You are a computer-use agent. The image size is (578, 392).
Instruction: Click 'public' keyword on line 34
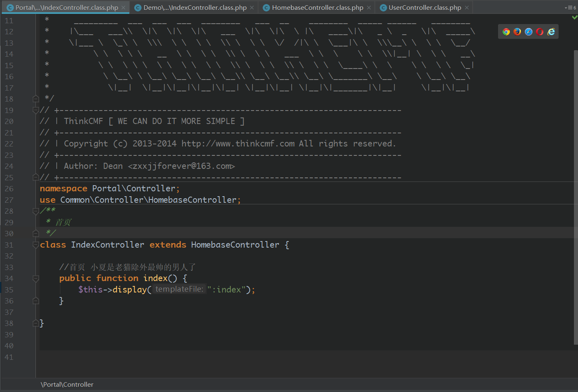pyautogui.click(x=75, y=278)
